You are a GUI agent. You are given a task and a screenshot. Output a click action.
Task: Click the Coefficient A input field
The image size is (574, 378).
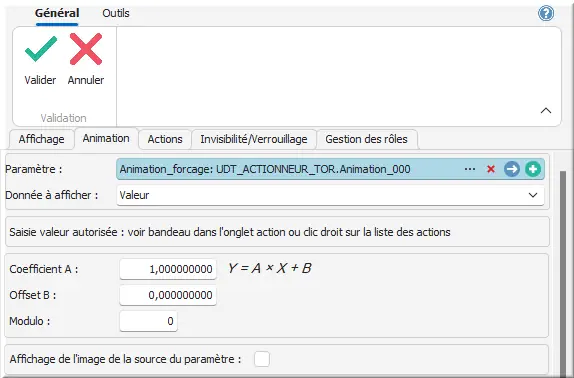click(x=168, y=269)
